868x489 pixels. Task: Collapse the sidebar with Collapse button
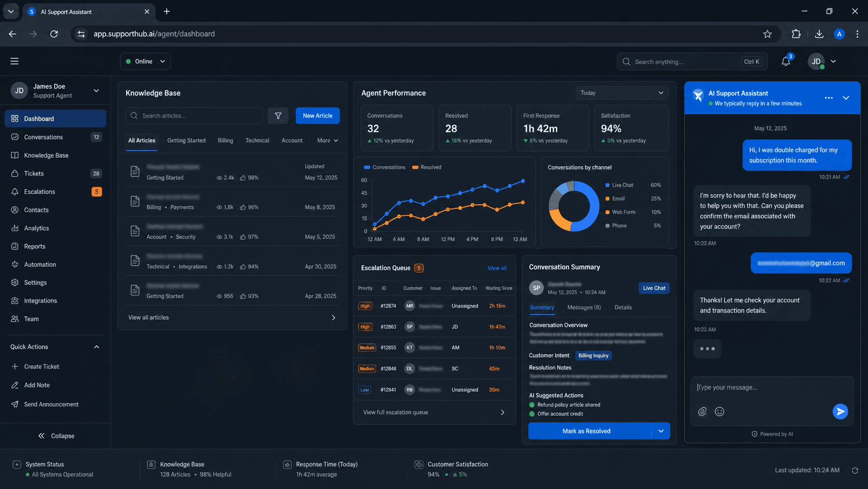tap(56, 436)
